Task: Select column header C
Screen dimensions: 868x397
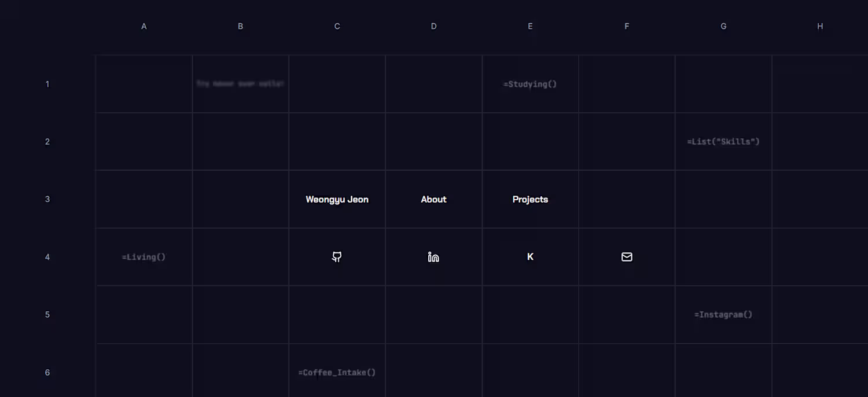Action: click(x=337, y=26)
